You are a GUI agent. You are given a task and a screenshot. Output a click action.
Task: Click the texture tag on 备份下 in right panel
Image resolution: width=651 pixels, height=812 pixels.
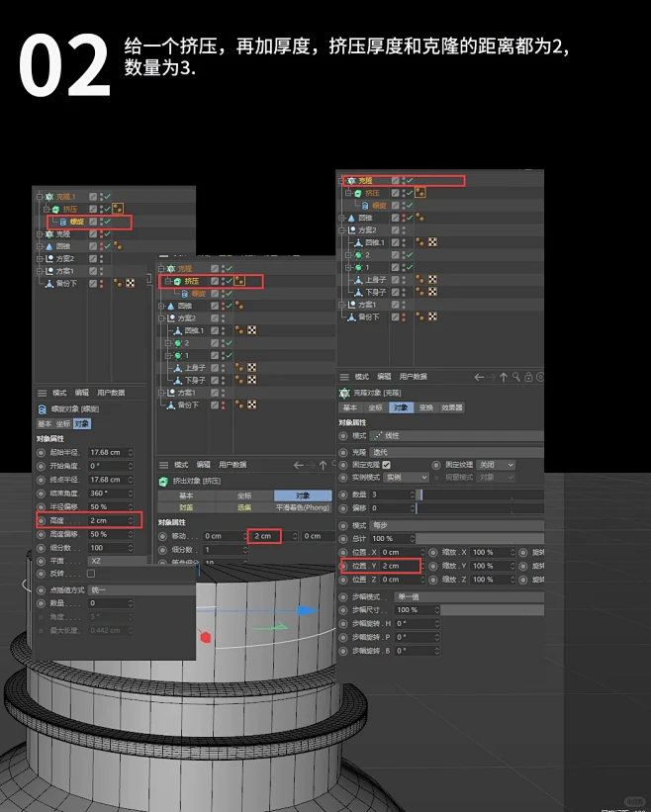[x=432, y=316]
